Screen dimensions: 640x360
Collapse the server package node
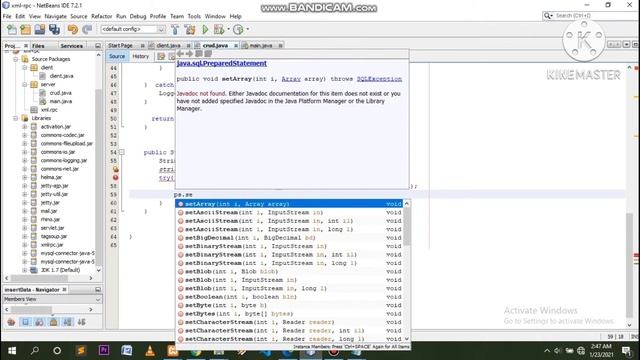click(24, 84)
